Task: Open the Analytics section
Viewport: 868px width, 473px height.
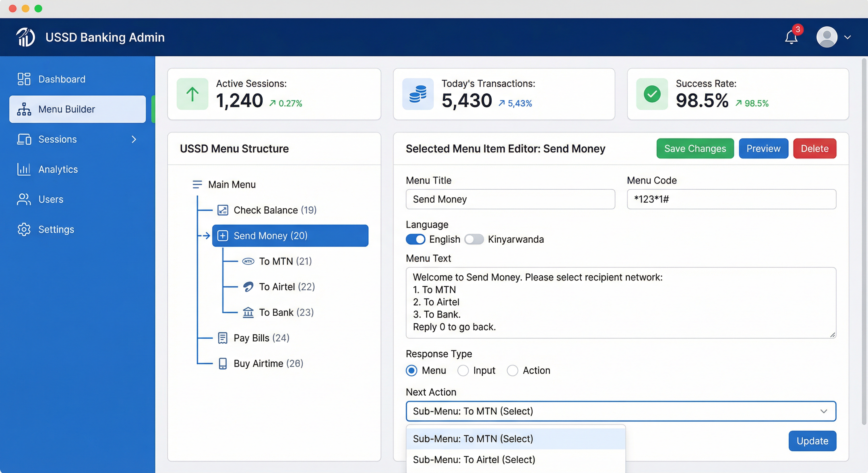Action: pyautogui.click(x=58, y=169)
